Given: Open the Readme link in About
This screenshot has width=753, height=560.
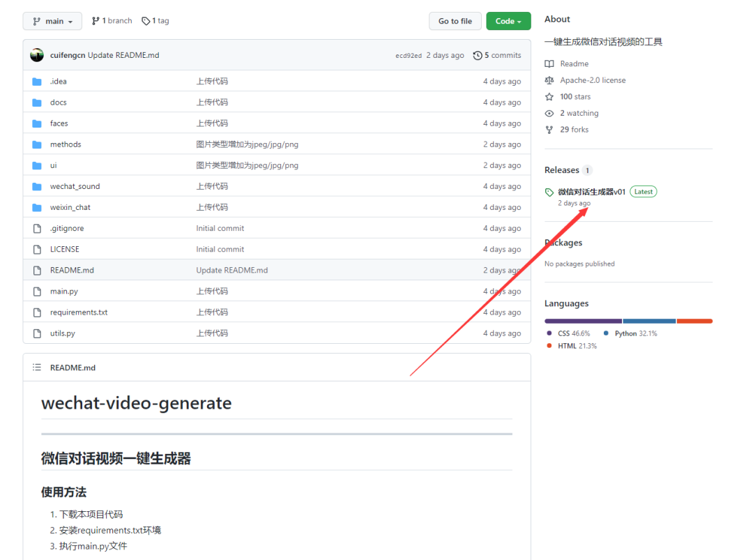Looking at the screenshot, I should point(575,63).
